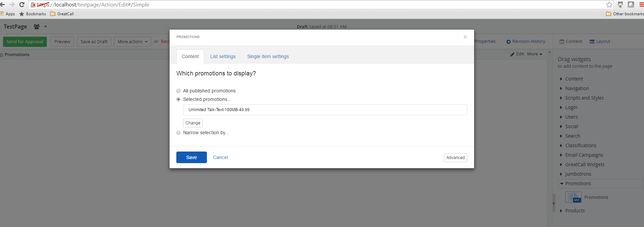Click Change to pick other promotions
Viewport: 644px width, 227px height.
[x=193, y=123]
